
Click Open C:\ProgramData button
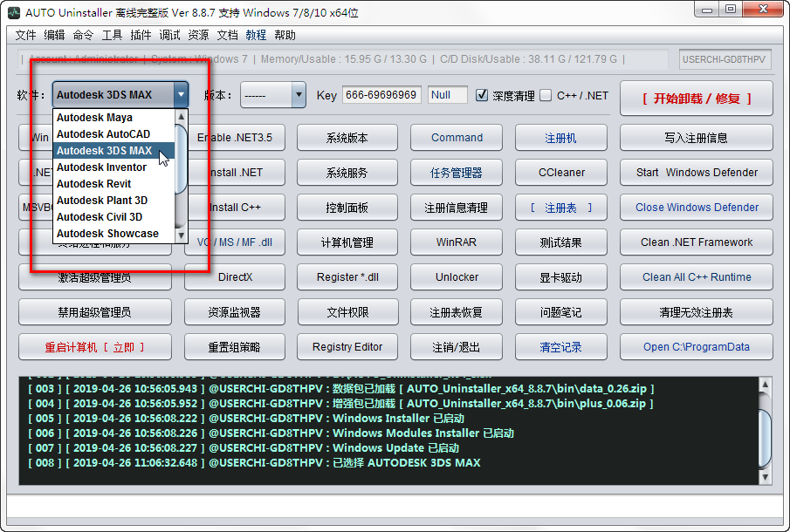(697, 347)
